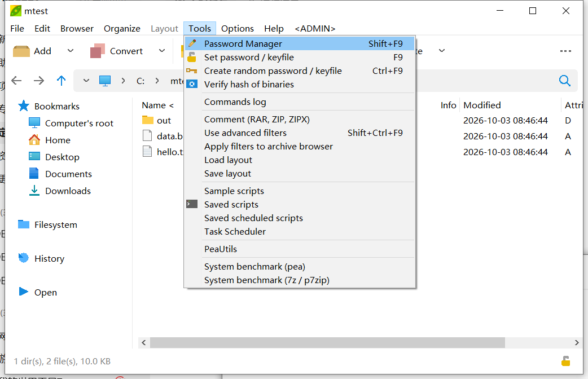
Task: Open PeaUtils from Tools menu
Action: 300,249
